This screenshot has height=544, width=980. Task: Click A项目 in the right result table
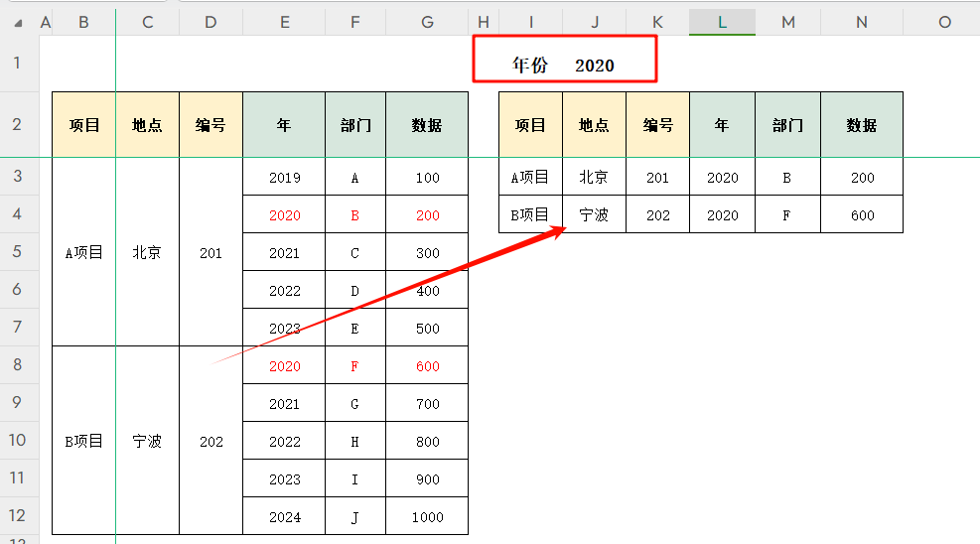point(530,178)
